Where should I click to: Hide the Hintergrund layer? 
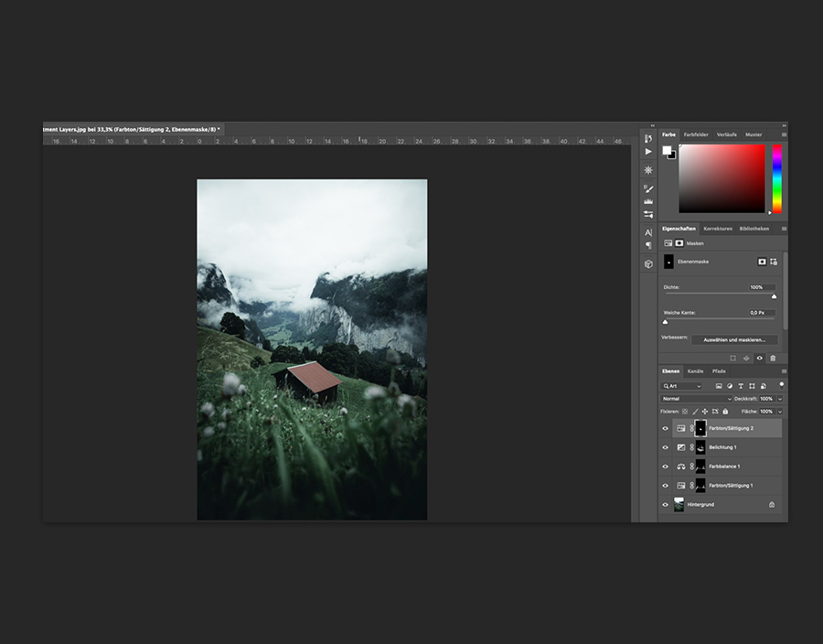665,504
